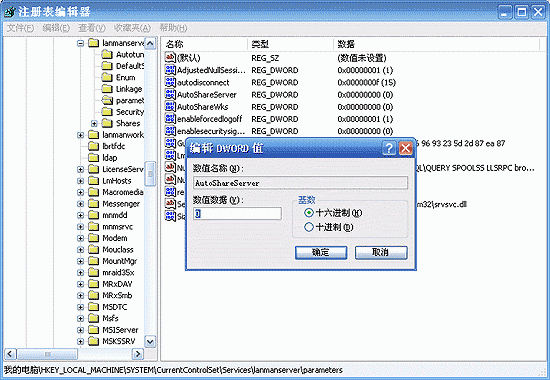Click the 0x0000000F (15) data value
Image resolution: width=550 pixels, height=380 pixels.
367,82
